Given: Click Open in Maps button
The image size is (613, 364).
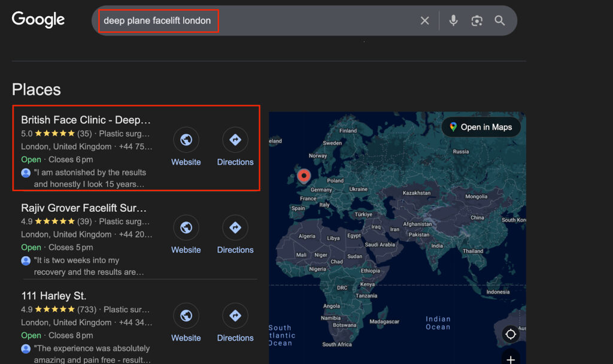Looking at the screenshot, I should pos(481,127).
